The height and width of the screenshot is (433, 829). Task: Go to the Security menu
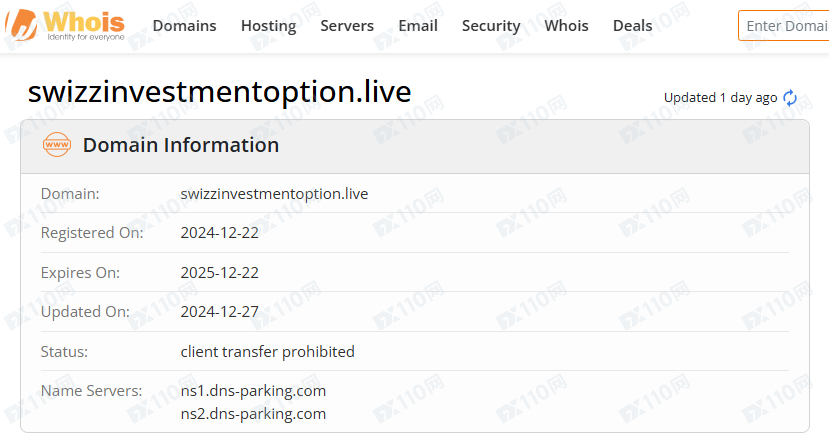click(491, 26)
